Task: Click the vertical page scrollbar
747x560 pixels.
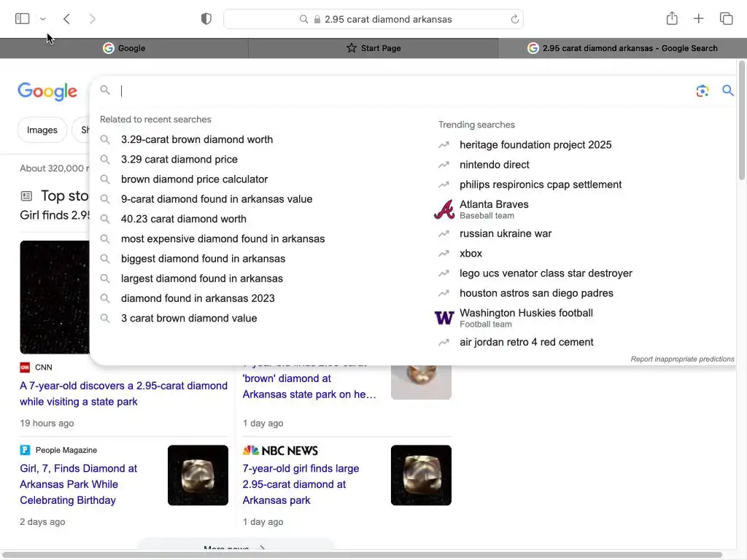Action: [x=741, y=121]
